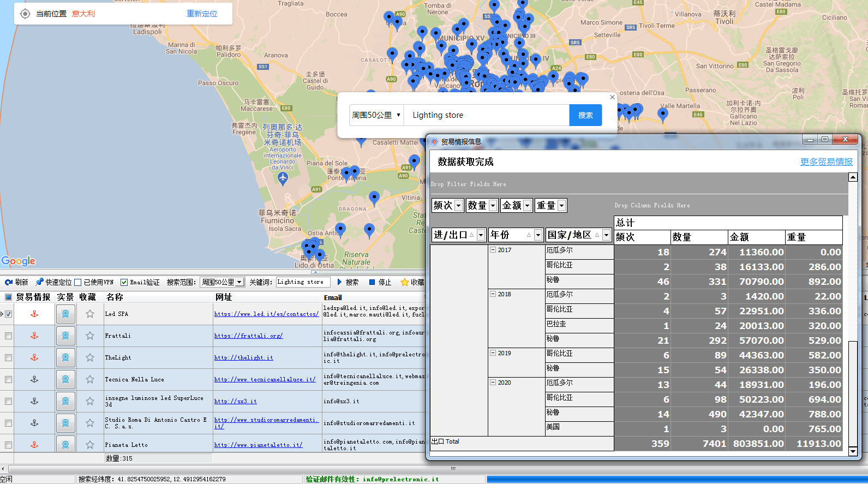Click the anchor icon for Pianeta Letto
The width and height of the screenshot is (868, 484).
click(34, 445)
